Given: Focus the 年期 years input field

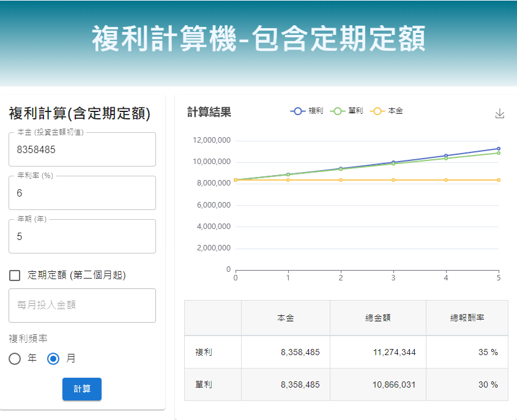Looking at the screenshot, I should click(82, 236).
